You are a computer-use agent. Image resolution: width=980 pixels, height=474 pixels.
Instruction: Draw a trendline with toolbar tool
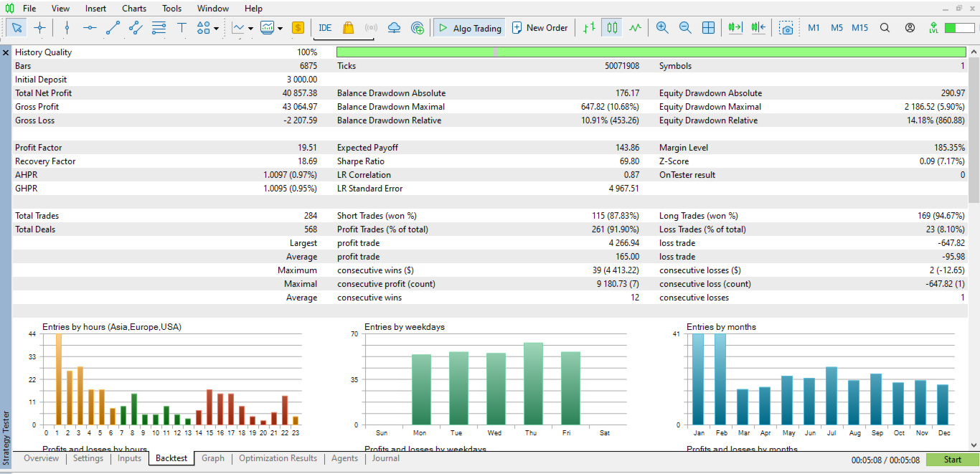(113, 28)
